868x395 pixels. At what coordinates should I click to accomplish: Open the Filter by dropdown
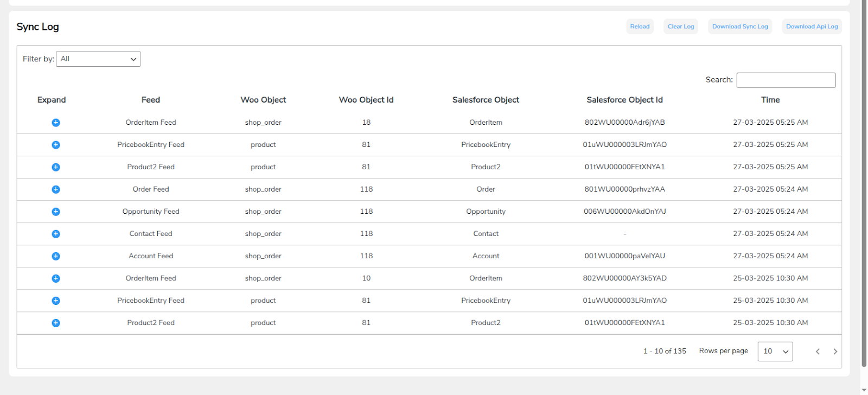[x=98, y=59]
